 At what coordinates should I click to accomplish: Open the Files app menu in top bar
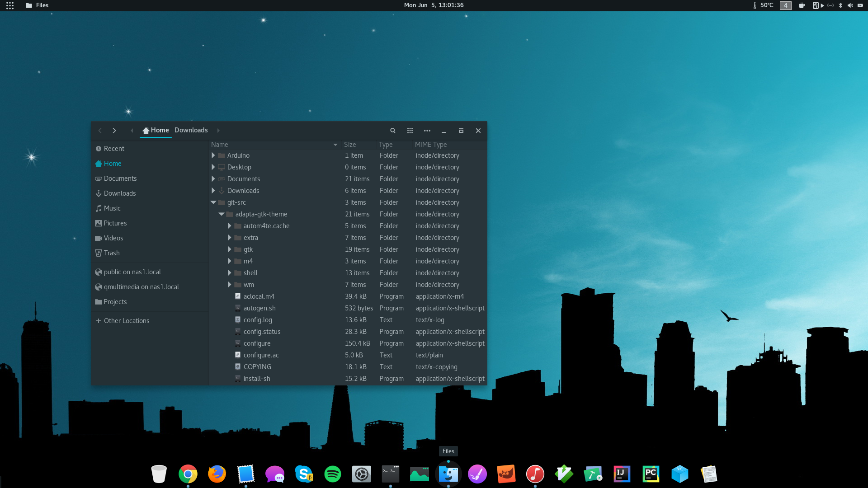tap(37, 5)
